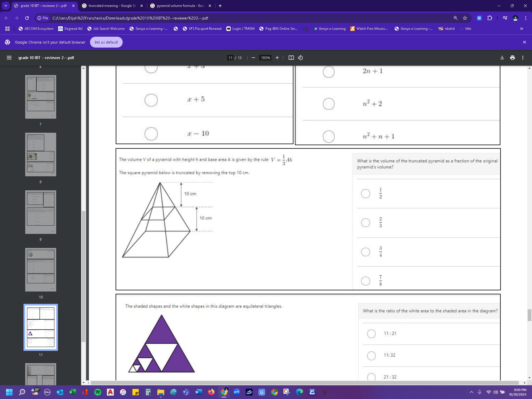Zoom out the PDF with minus button
The height and width of the screenshot is (399, 532).
click(x=253, y=58)
